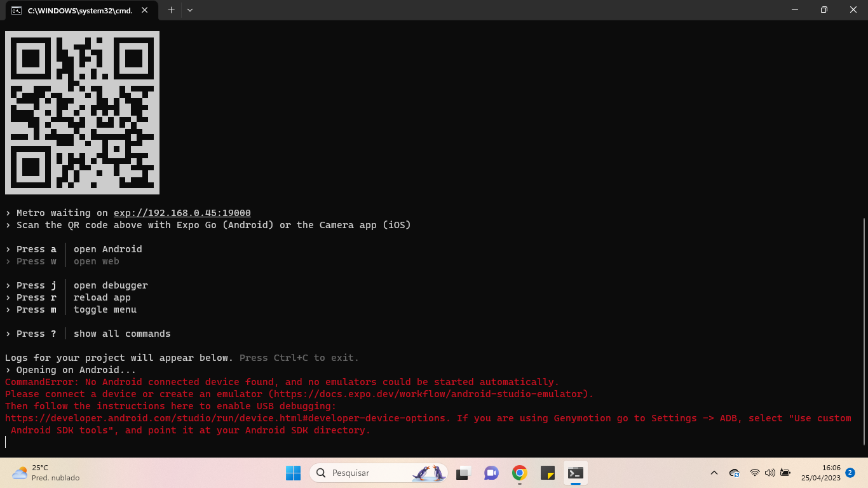Viewport: 868px width, 488px height.
Task: Open Sticky Notes from taskbar
Action: point(548,473)
